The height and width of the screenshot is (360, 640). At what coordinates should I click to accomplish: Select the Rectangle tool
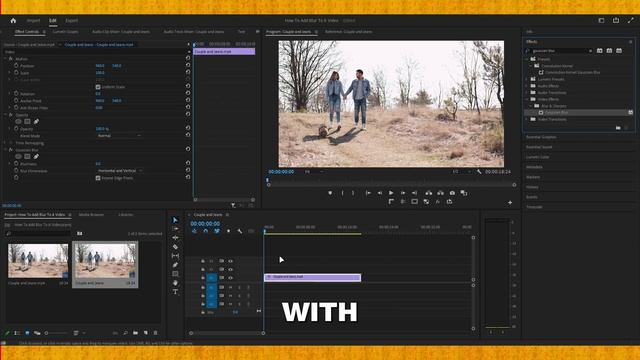click(175, 274)
